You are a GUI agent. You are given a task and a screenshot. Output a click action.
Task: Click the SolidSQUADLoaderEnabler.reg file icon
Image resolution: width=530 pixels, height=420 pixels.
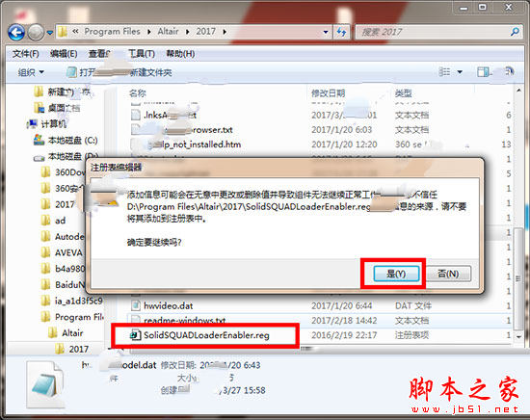(136, 335)
